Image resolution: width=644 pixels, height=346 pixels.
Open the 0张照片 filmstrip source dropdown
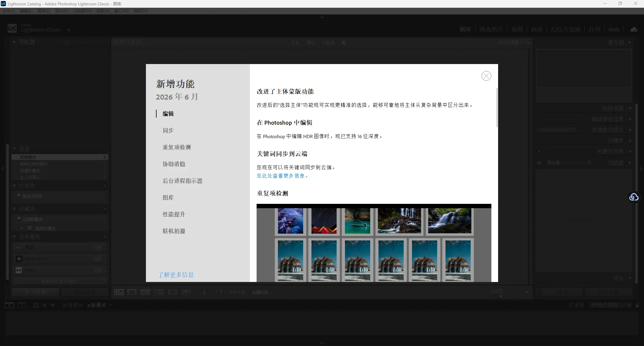100,305
